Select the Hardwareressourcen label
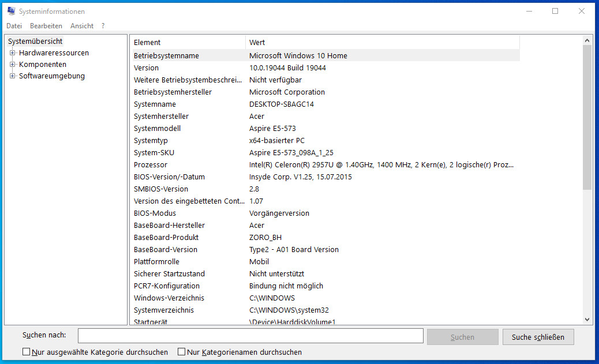The height and width of the screenshot is (364, 599). point(54,52)
